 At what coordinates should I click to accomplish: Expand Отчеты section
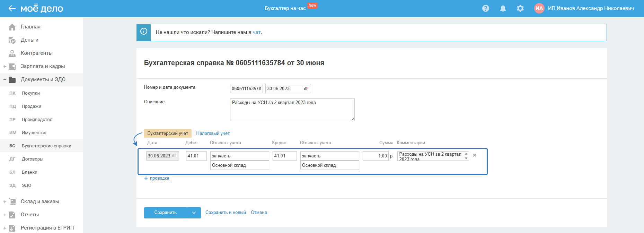[x=5, y=215]
